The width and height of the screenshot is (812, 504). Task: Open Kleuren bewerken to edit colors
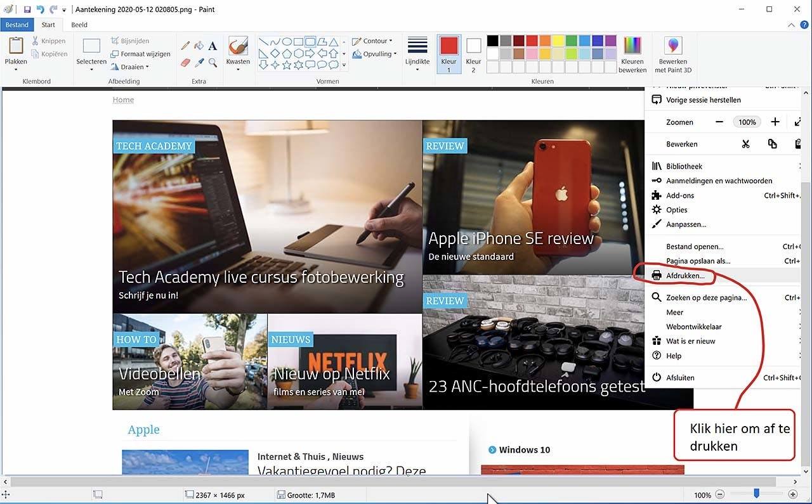tap(632, 55)
